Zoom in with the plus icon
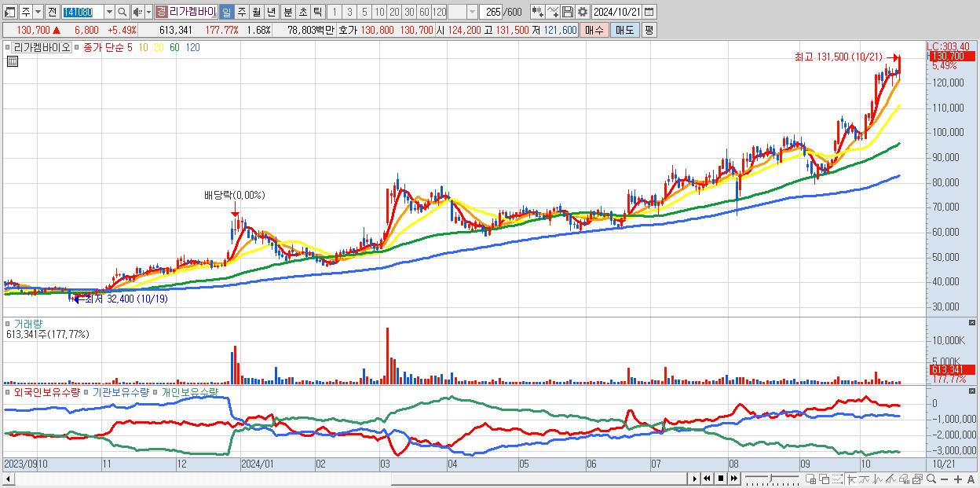 [x=957, y=479]
